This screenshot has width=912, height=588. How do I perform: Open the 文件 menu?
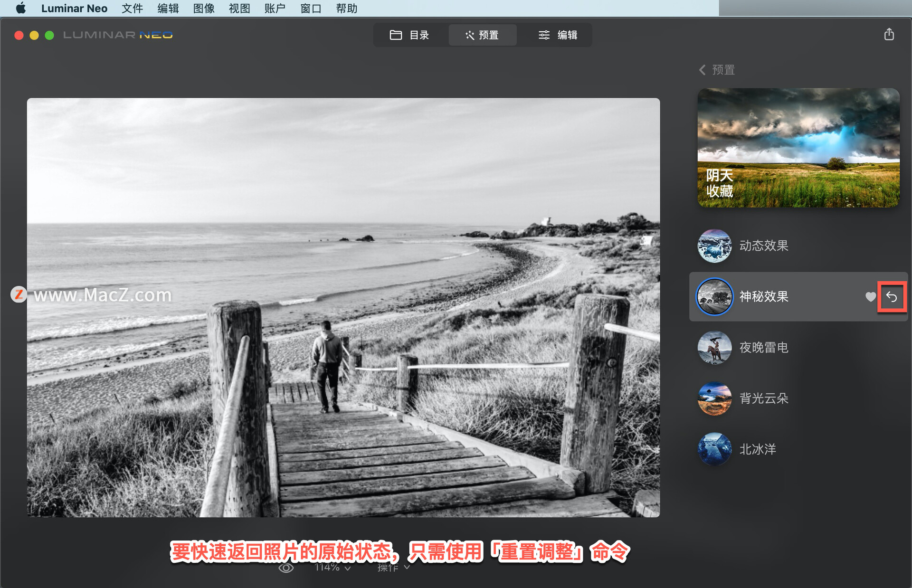click(x=133, y=8)
